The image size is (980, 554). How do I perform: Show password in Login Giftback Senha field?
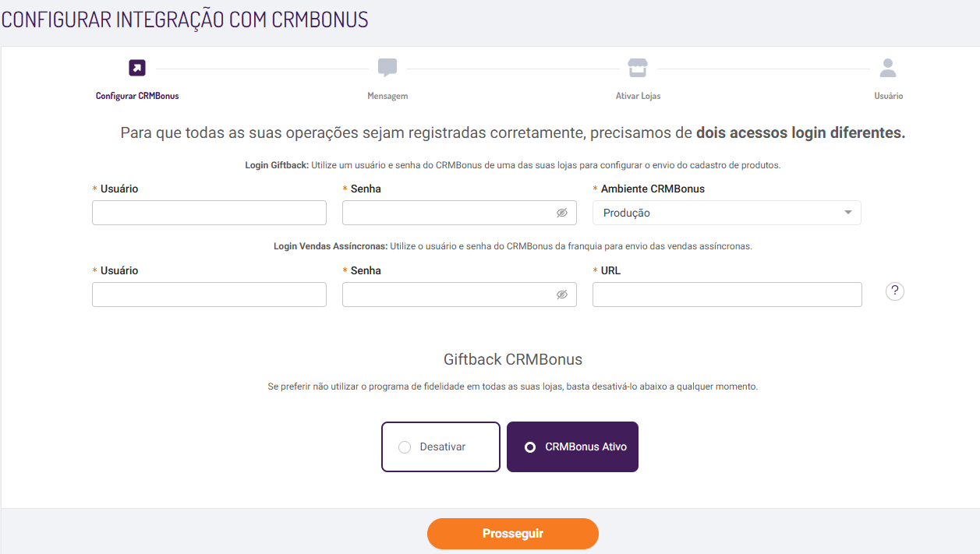pos(561,213)
